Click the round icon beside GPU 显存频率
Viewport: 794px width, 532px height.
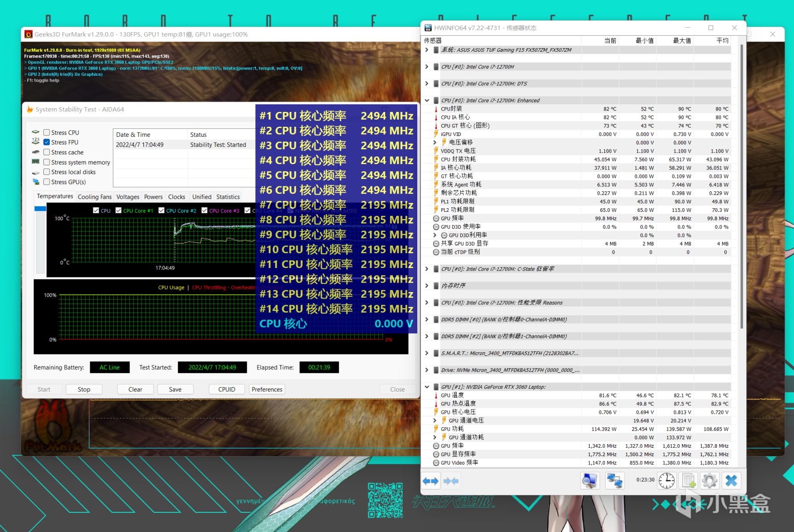click(x=436, y=454)
